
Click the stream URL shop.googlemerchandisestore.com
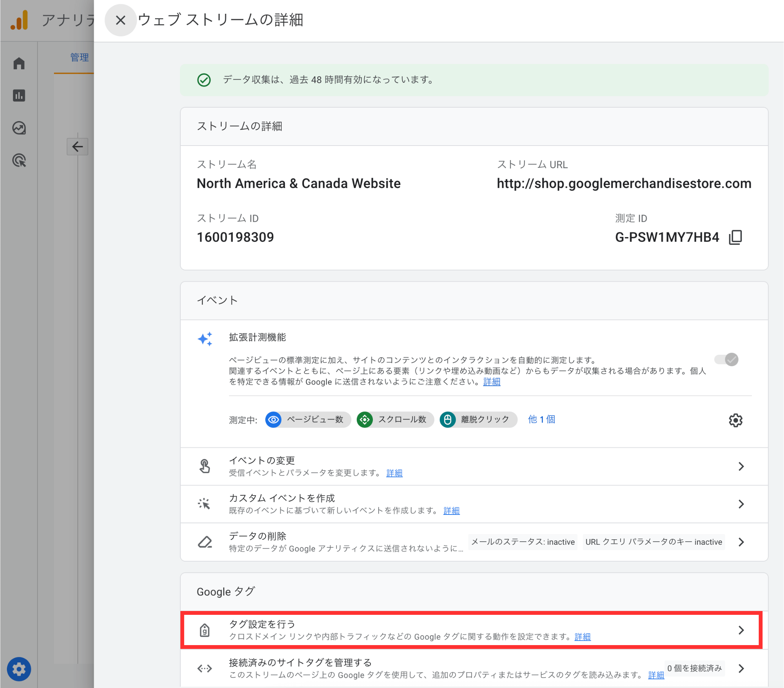tap(624, 184)
